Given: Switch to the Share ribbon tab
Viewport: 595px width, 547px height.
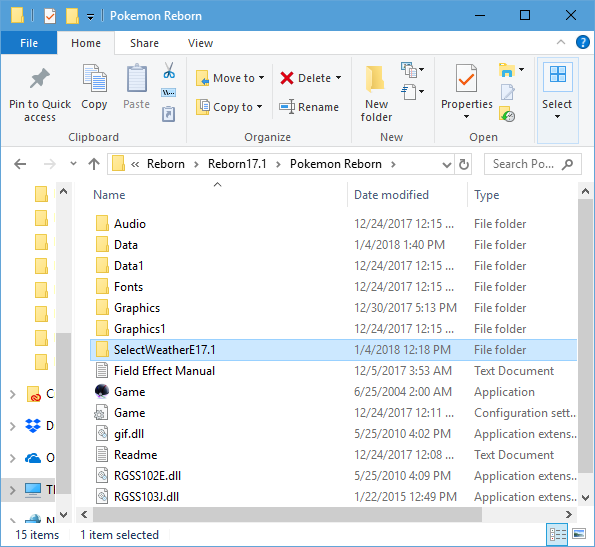Looking at the screenshot, I should [144, 43].
